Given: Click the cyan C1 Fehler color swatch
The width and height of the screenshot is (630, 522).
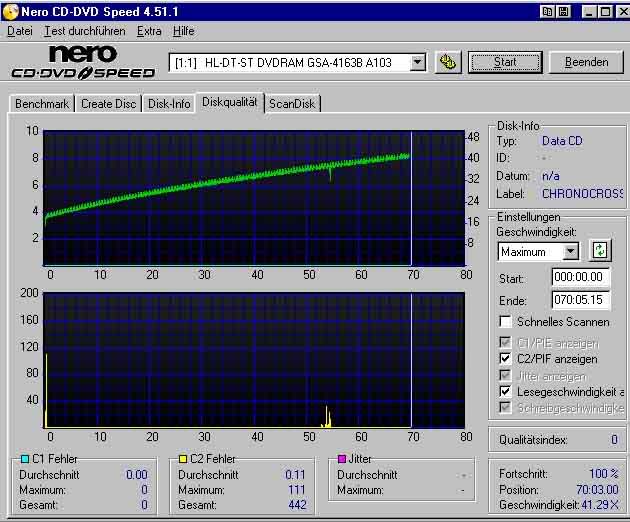Looking at the screenshot, I should click(x=25, y=459).
